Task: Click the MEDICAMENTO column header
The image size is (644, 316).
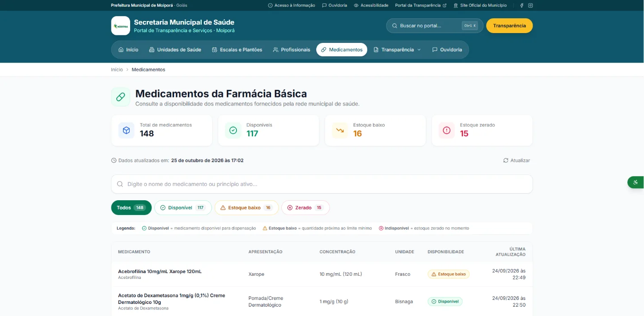Action: pyautogui.click(x=134, y=252)
